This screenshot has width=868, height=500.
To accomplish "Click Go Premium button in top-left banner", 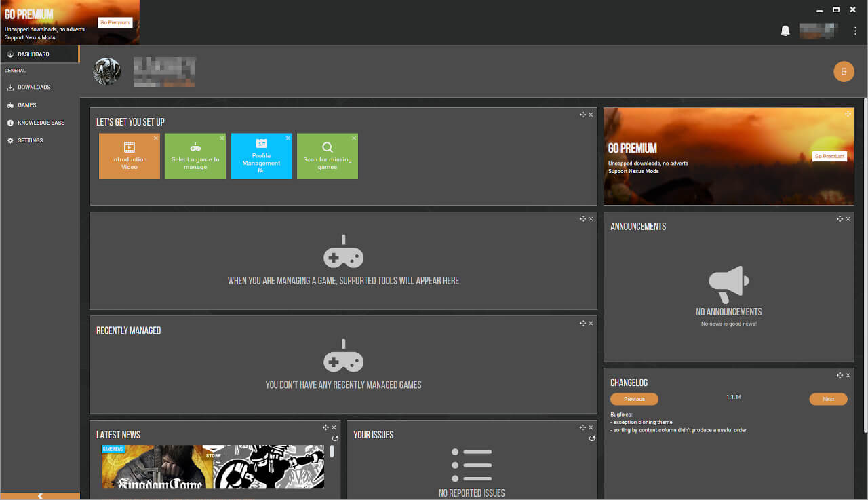I will point(115,22).
